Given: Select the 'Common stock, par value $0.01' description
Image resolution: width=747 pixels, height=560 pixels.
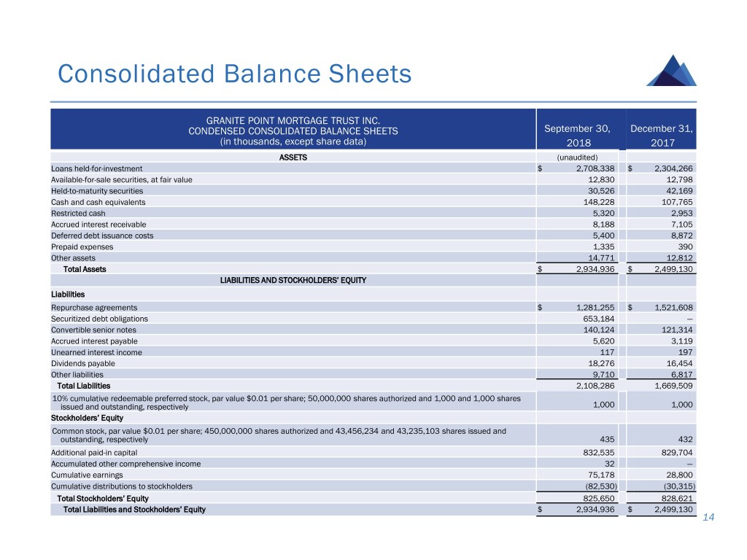Looking at the screenshot, I should point(279,435).
